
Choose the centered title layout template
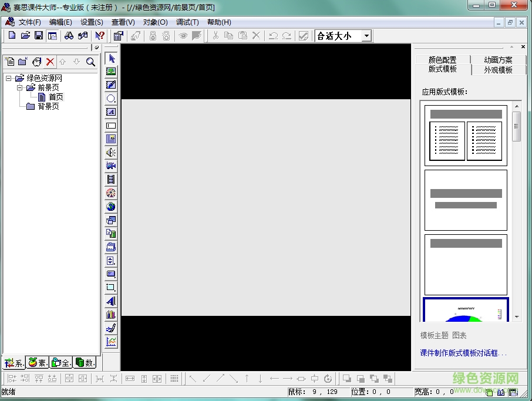466,200
